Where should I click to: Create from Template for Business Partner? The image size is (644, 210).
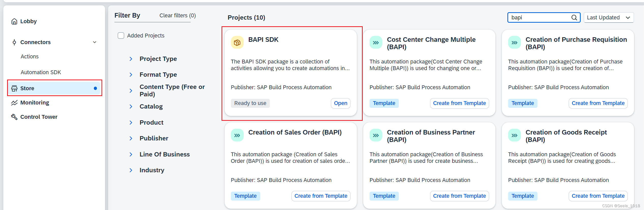pos(459,196)
